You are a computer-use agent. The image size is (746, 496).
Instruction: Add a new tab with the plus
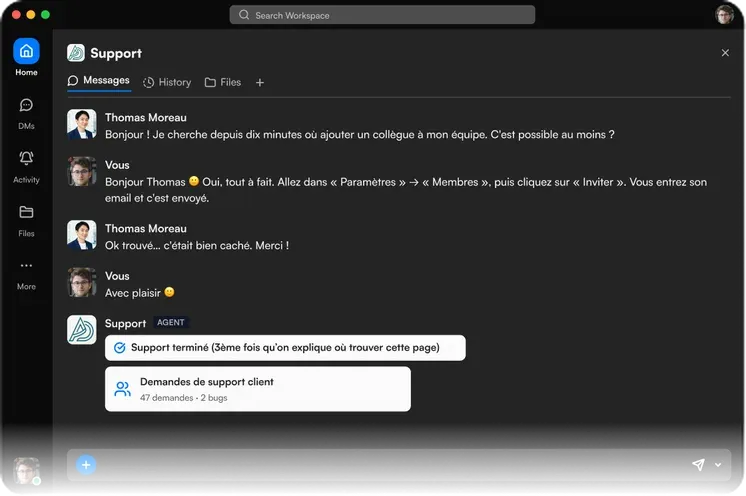tap(260, 83)
